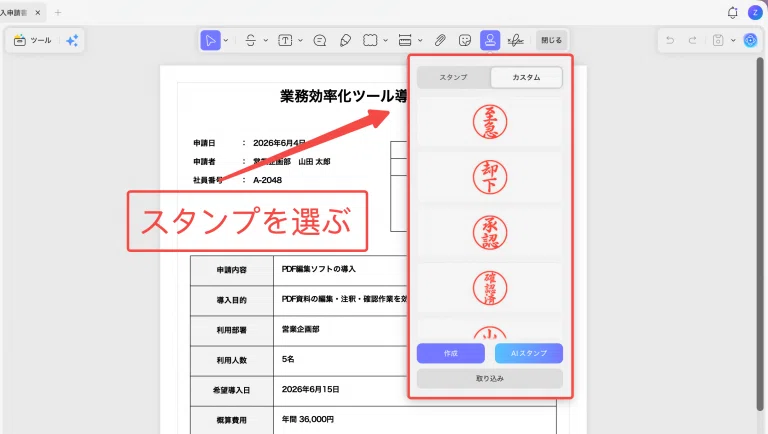Viewport: 768px width, 434px height.
Task: Open a new tab with plus
Action: tap(58, 13)
